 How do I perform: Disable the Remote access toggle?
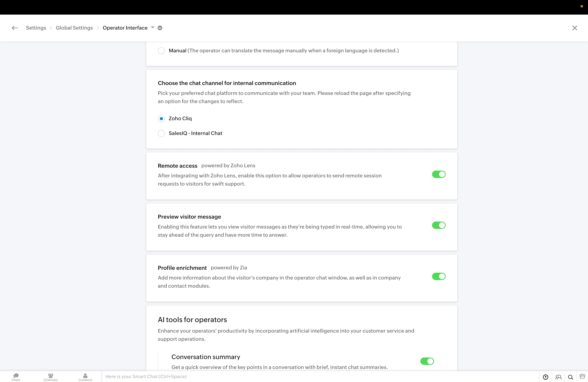pyautogui.click(x=439, y=174)
